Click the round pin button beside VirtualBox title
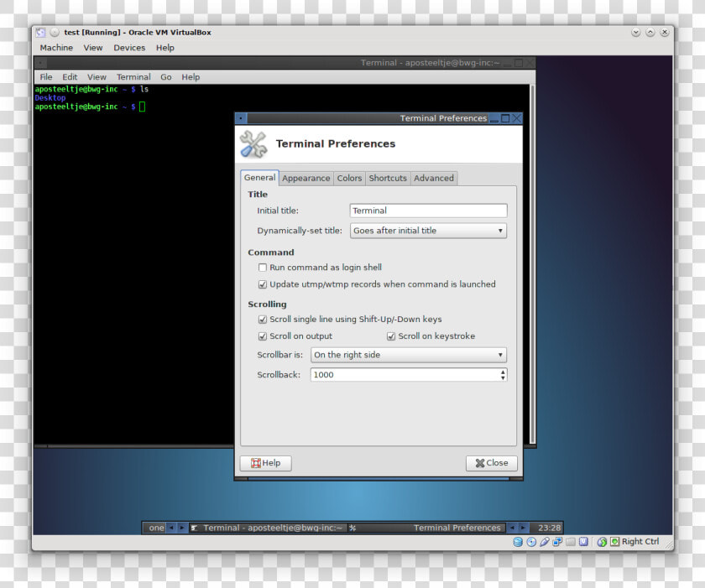Image resolution: width=705 pixels, height=588 pixels. coord(55,33)
